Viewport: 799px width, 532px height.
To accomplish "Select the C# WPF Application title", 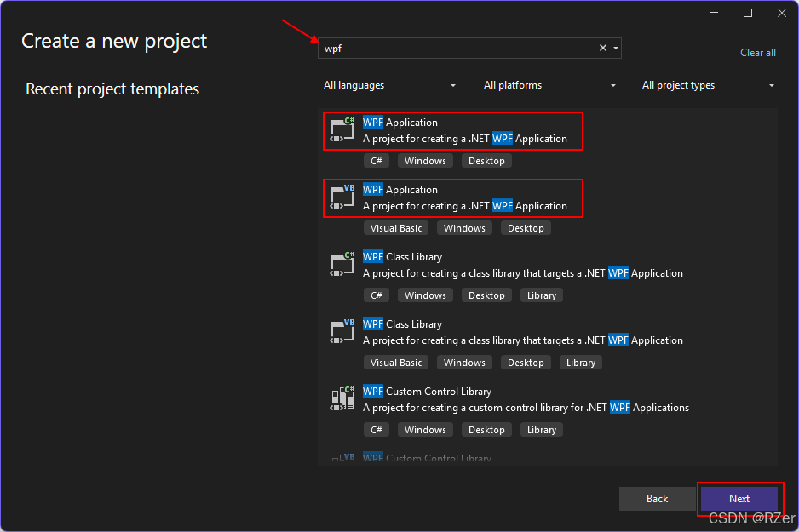I will pyautogui.click(x=400, y=123).
